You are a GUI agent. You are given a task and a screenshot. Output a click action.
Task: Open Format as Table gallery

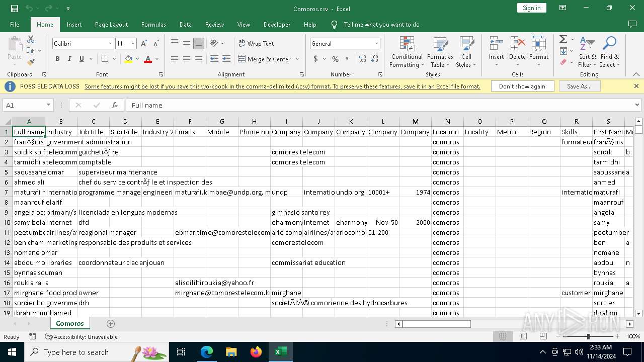[x=440, y=52]
